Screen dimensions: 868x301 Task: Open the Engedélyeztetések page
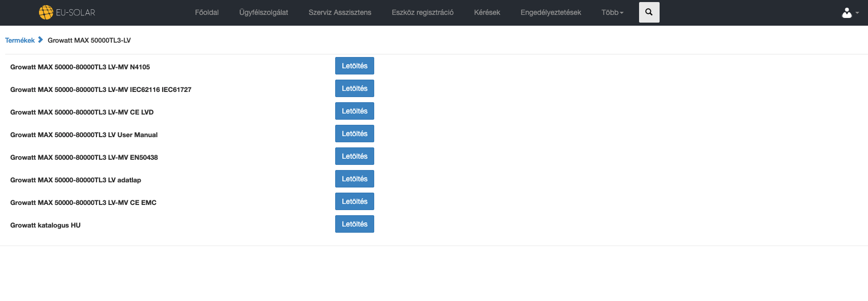coord(550,12)
